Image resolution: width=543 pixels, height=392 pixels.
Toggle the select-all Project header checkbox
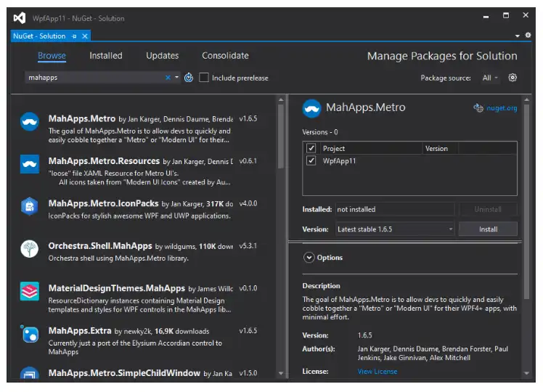311,148
